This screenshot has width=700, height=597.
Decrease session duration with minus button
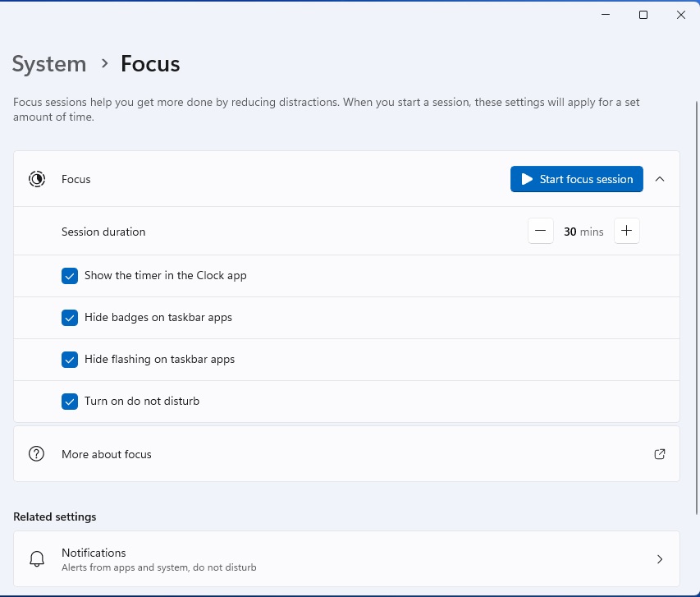click(540, 231)
